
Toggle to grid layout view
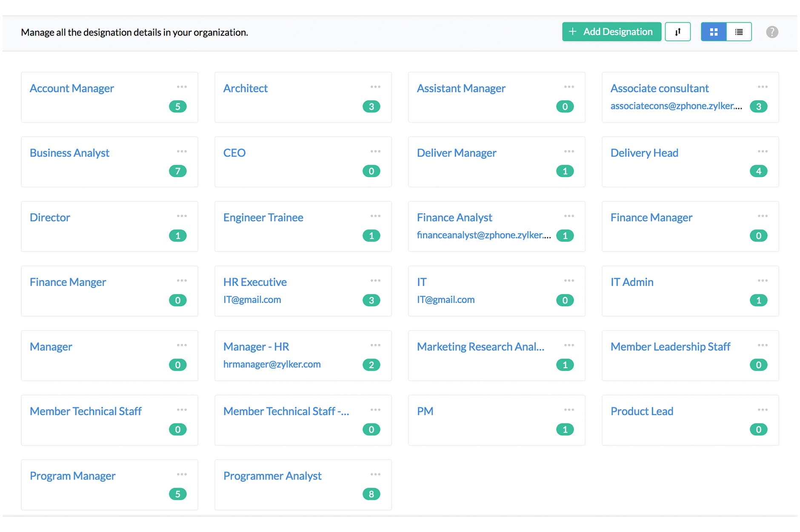[713, 31]
